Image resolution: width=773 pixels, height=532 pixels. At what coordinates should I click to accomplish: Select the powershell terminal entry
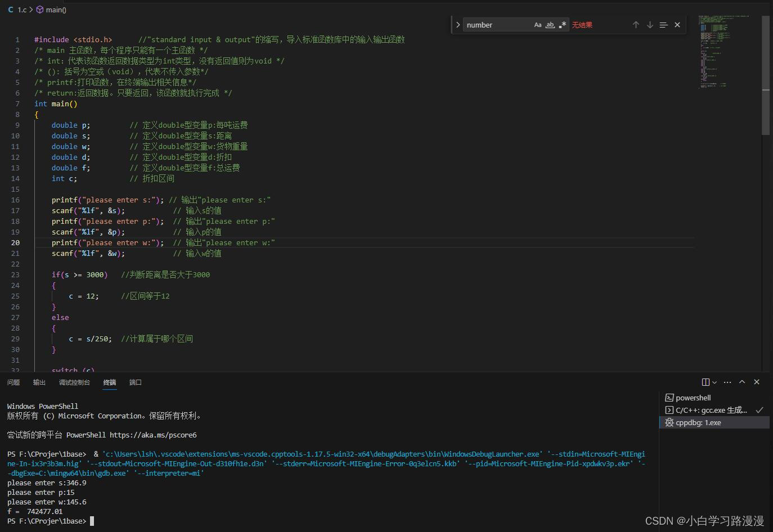pos(714,398)
